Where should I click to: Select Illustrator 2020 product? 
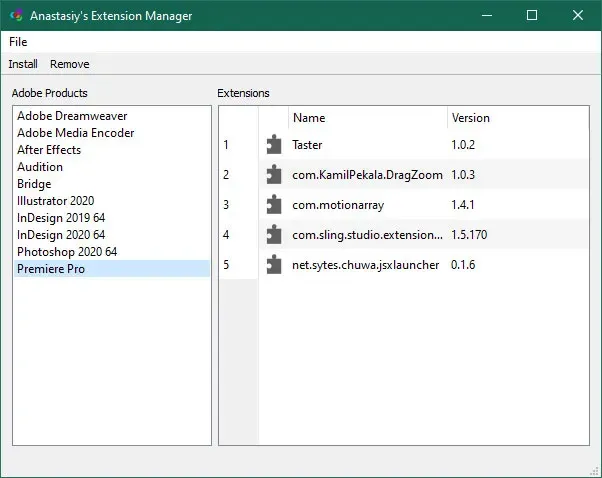tap(111, 200)
